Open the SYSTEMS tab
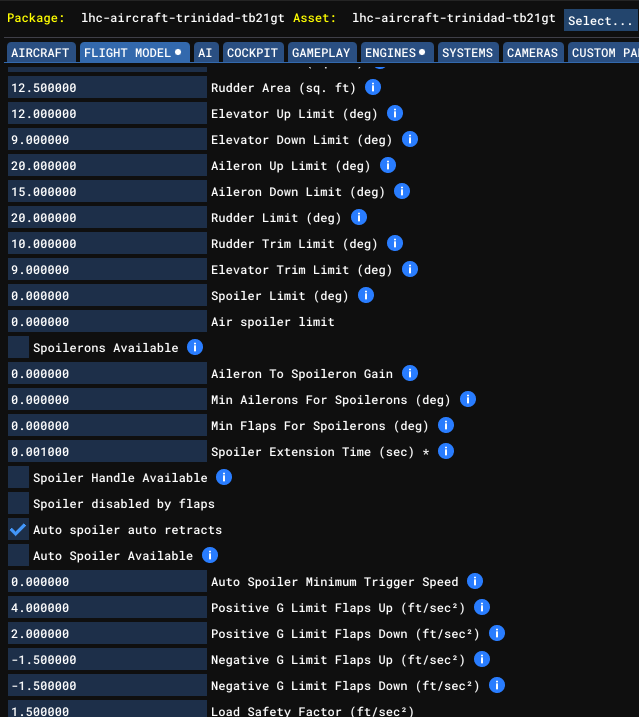The height and width of the screenshot is (717, 639). click(x=467, y=53)
